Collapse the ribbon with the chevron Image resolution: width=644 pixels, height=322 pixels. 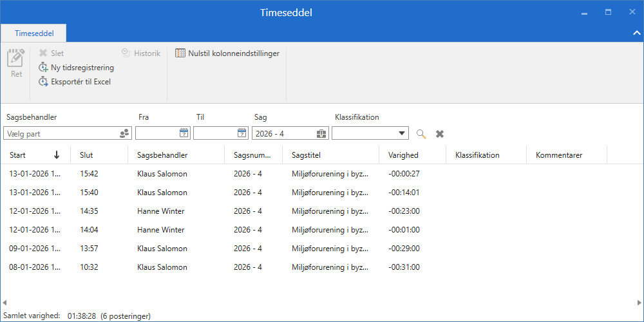click(x=636, y=33)
